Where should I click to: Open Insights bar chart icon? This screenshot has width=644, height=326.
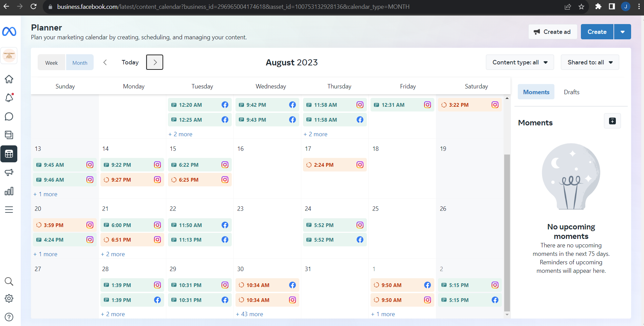coord(9,191)
